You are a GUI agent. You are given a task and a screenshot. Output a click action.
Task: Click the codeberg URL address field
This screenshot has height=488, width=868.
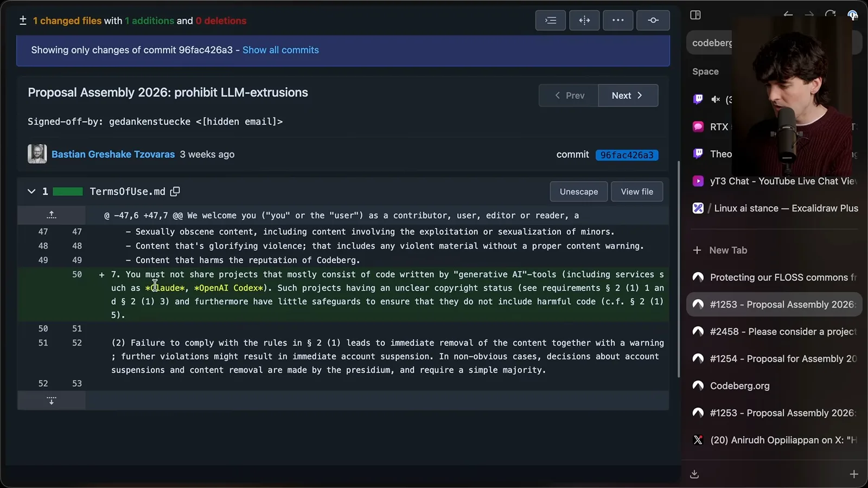(712, 43)
